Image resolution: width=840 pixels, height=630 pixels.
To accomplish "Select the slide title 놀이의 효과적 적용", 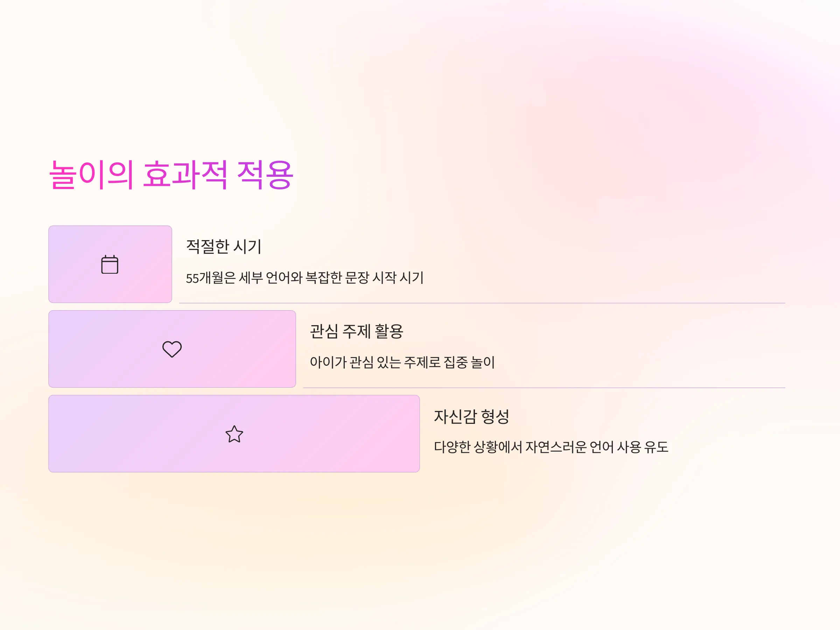I will 171,175.
